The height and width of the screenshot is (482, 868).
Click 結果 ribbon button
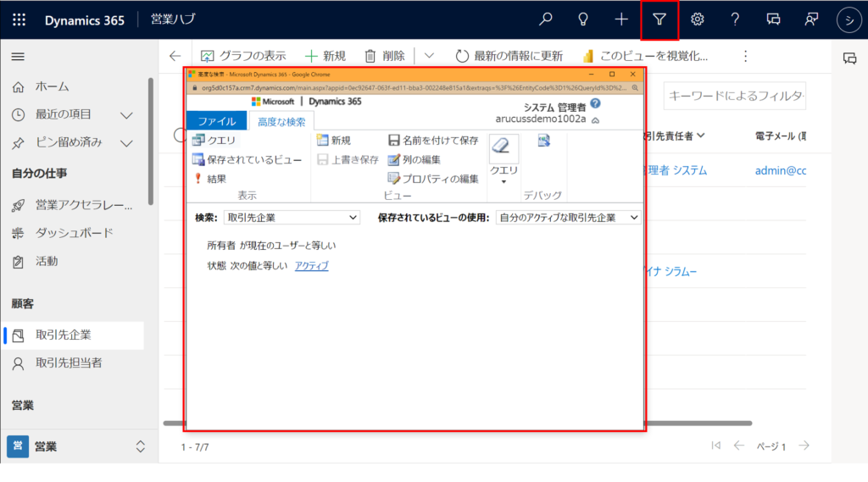tap(209, 179)
